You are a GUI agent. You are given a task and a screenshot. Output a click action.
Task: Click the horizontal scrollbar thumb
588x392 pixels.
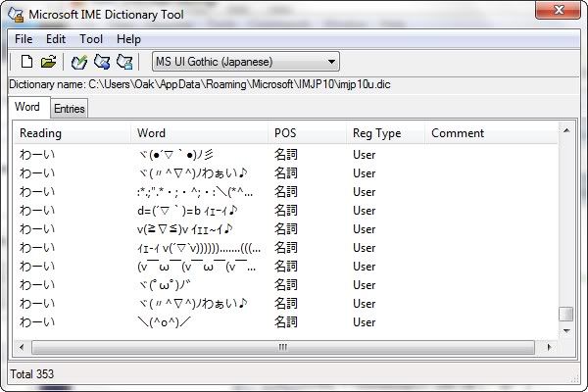click(283, 347)
